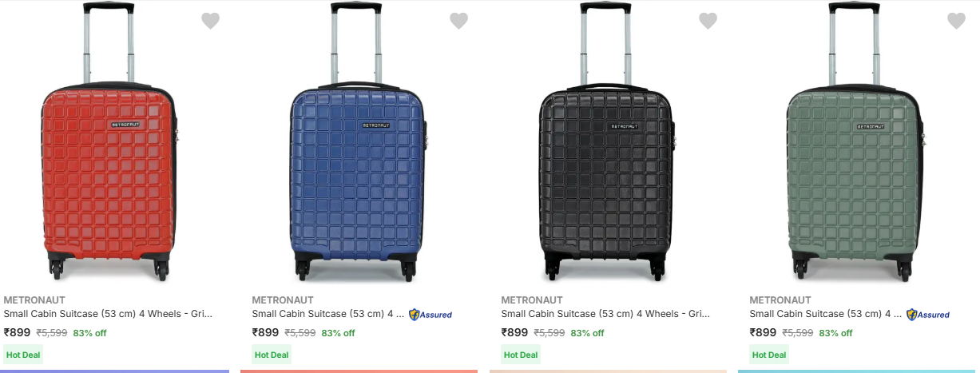This screenshot has height=373, width=980.
Task: Click Assured badge on blue suitcase listing
Action: click(430, 315)
